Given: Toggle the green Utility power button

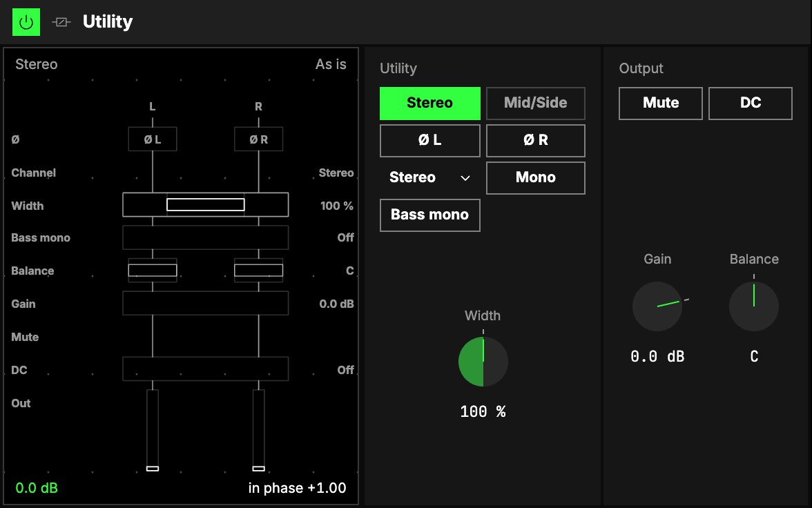Looking at the screenshot, I should point(26,22).
